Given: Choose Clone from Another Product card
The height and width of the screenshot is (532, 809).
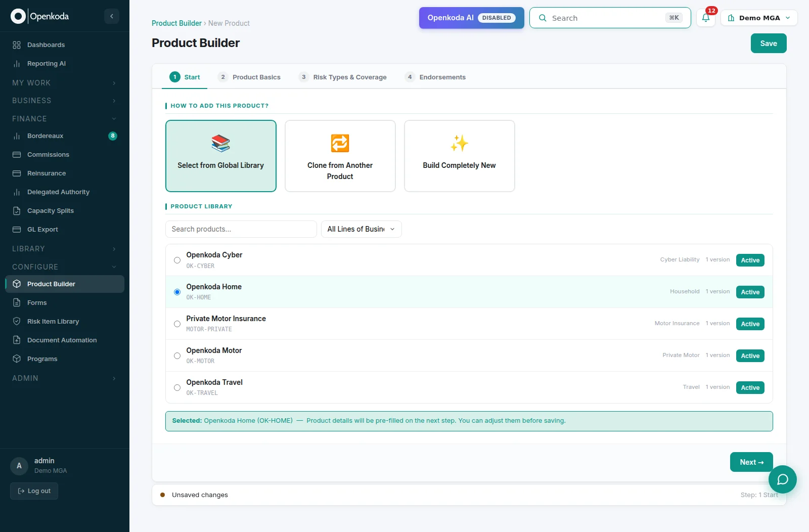Looking at the screenshot, I should (340, 156).
